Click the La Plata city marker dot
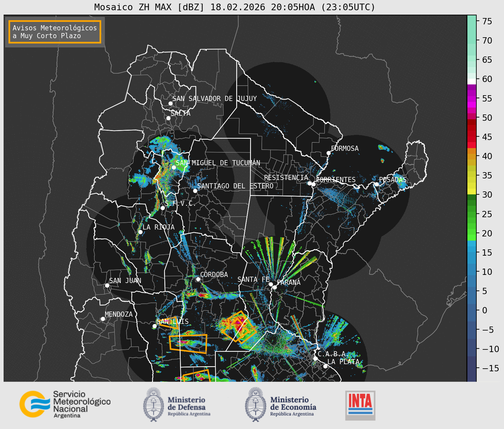The image size is (504, 429). [x=325, y=366]
